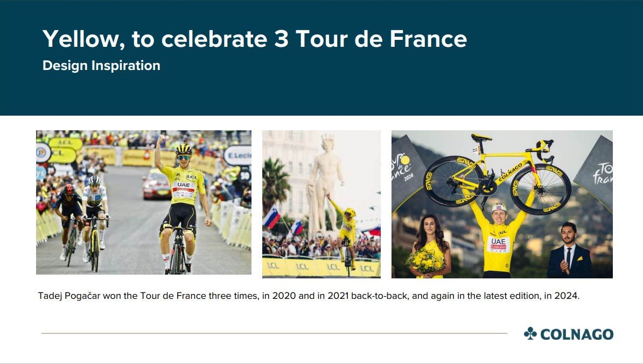Click the yellow LCL barrier in the middle photo
This screenshot has height=364, width=643.
pyautogui.click(x=321, y=267)
